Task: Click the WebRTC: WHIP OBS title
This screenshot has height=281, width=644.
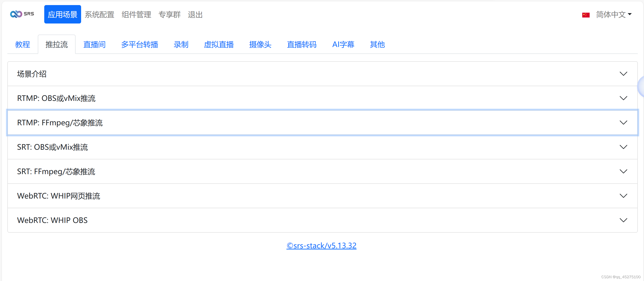Action: [x=52, y=220]
